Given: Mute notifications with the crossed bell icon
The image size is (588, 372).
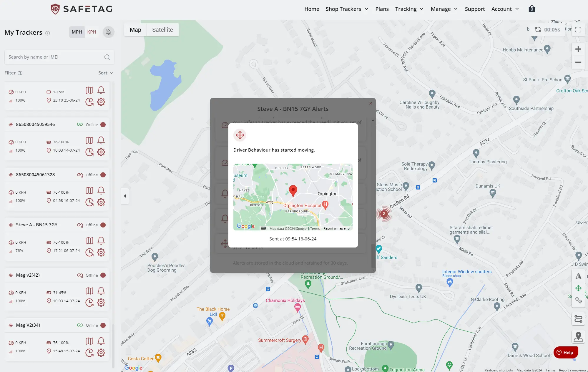Looking at the screenshot, I should (x=109, y=32).
